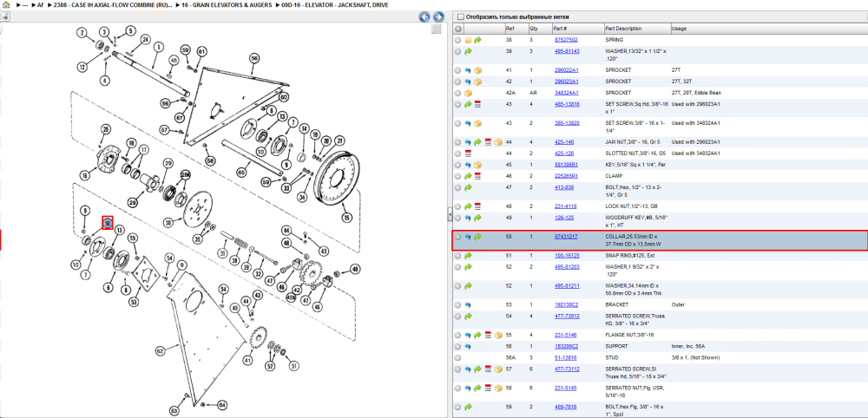Toggle the gray round marker in the SNAP RING row
Screen dimensions: 868x418
click(457, 256)
